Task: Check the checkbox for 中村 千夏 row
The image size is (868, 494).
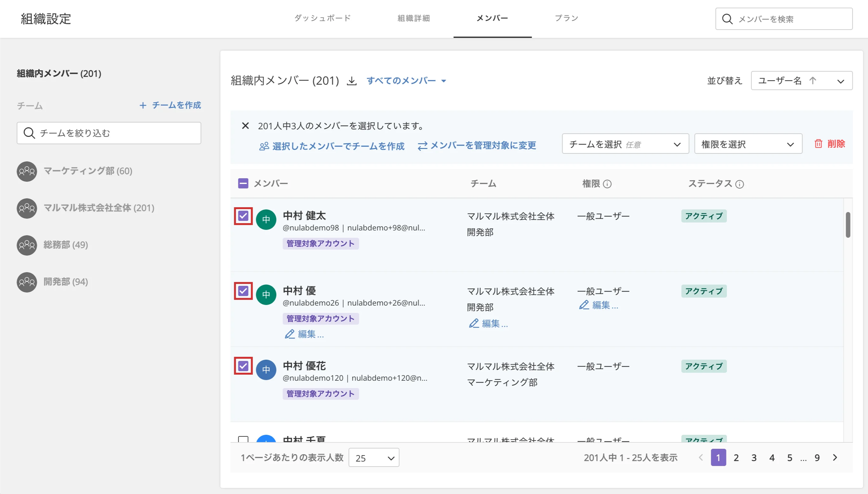Action: coord(243,439)
